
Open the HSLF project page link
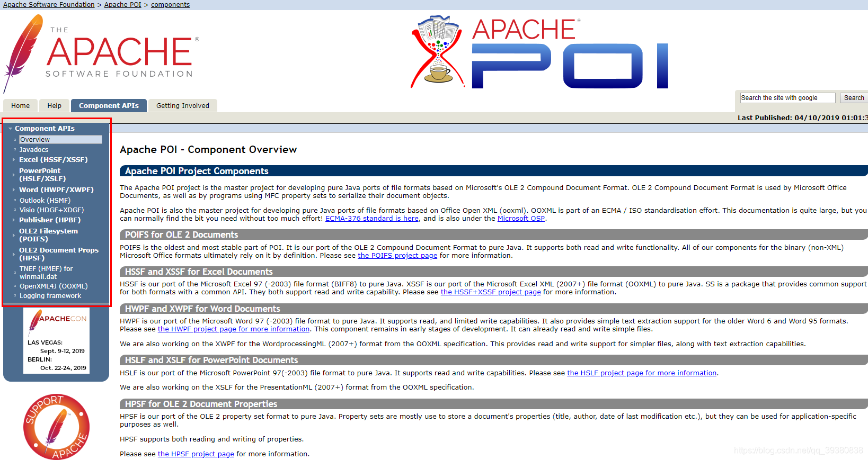642,373
